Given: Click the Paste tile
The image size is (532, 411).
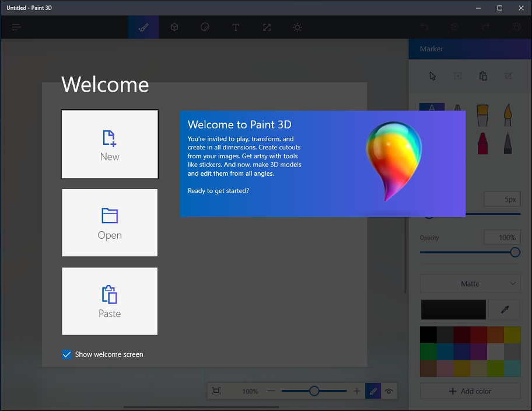Looking at the screenshot, I should [x=110, y=301].
